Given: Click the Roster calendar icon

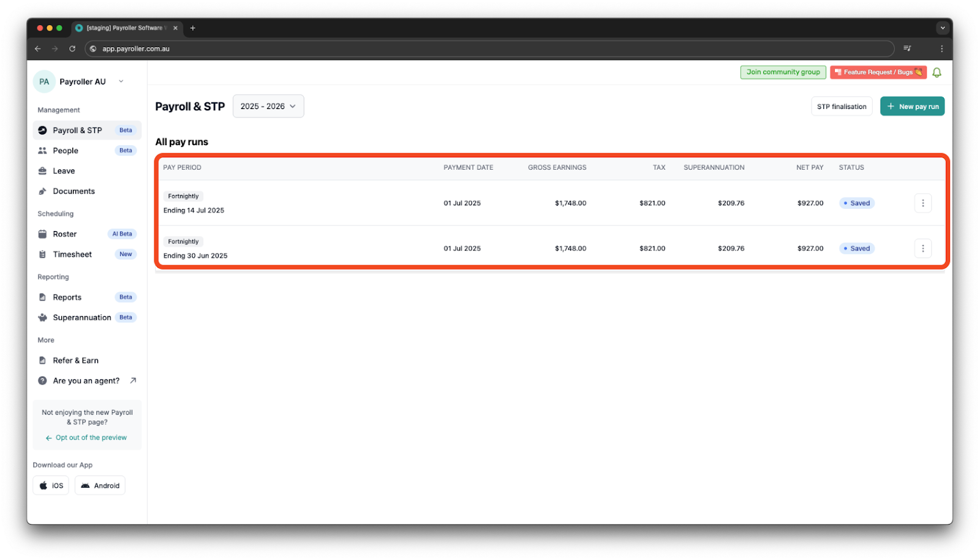Looking at the screenshot, I should coord(42,234).
